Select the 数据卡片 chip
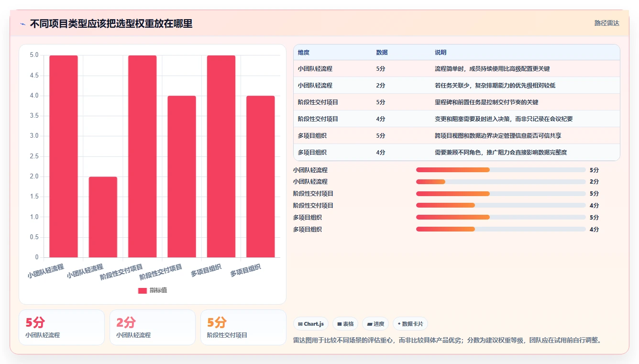The width and height of the screenshot is (639, 364). coord(410,324)
